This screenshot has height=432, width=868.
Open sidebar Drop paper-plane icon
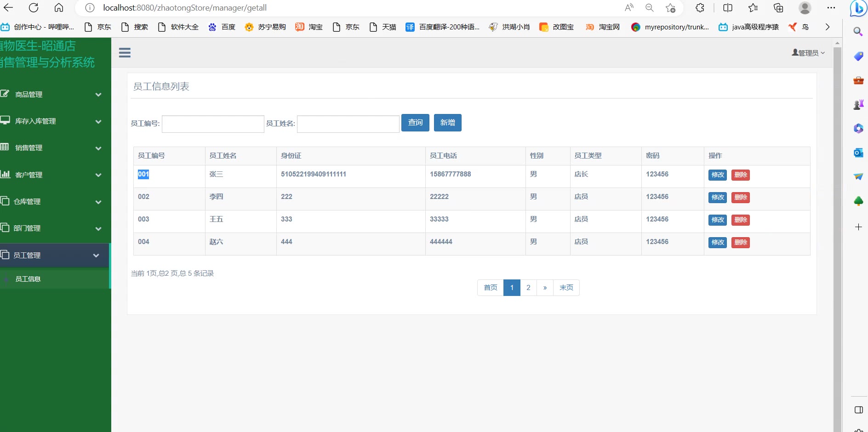[858, 176]
